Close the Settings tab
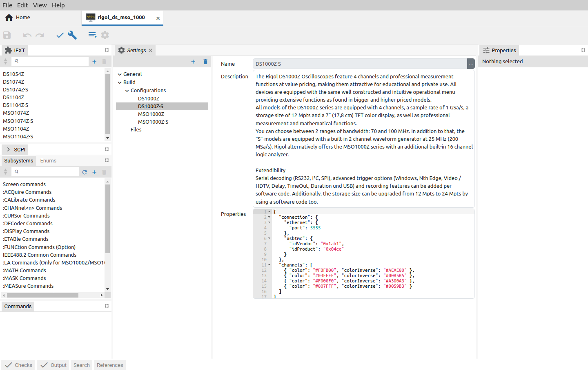 (x=151, y=51)
